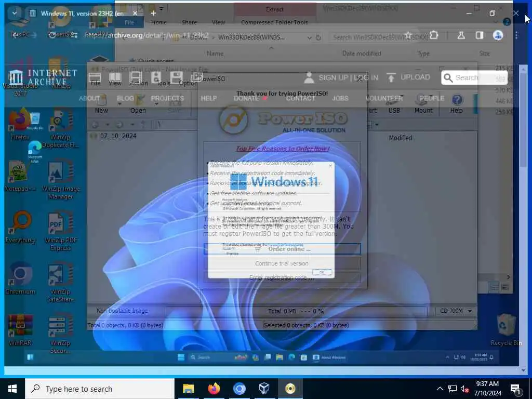Open the Firefox desktop shortcut
The image size is (532, 399).
click(20, 125)
